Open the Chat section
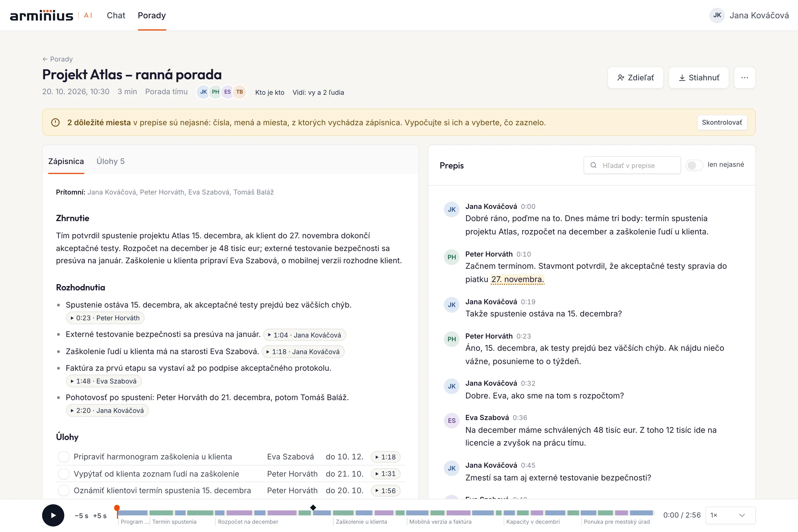The image size is (798, 532). 116,15
